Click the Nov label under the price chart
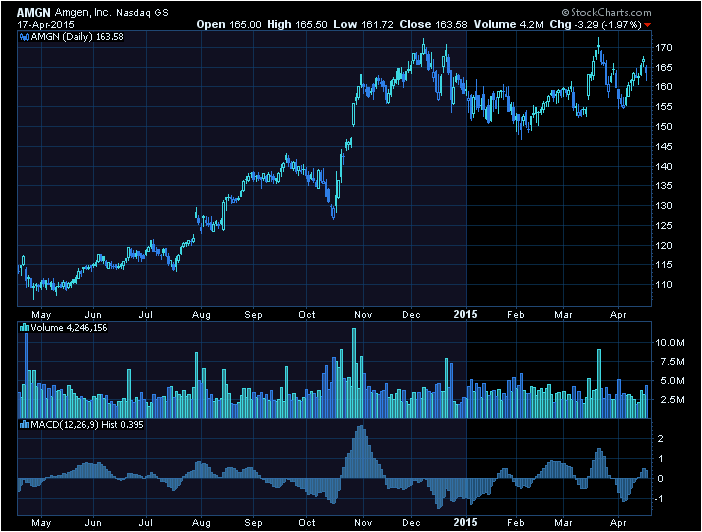The height and width of the screenshot is (532, 702). [x=363, y=315]
